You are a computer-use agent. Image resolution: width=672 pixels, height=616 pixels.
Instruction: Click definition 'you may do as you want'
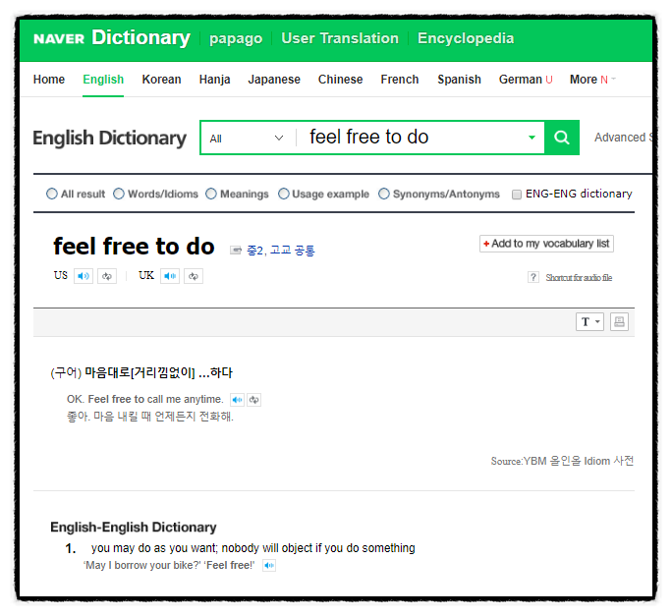(x=252, y=548)
